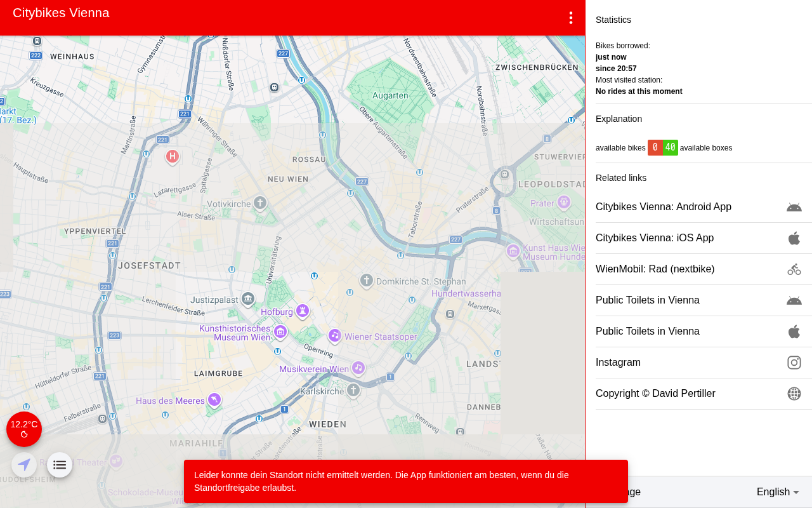Click the 12.2°C weather badge
The width and height of the screenshot is (812, 508).
pyautogui.click(x=24, y=429)
